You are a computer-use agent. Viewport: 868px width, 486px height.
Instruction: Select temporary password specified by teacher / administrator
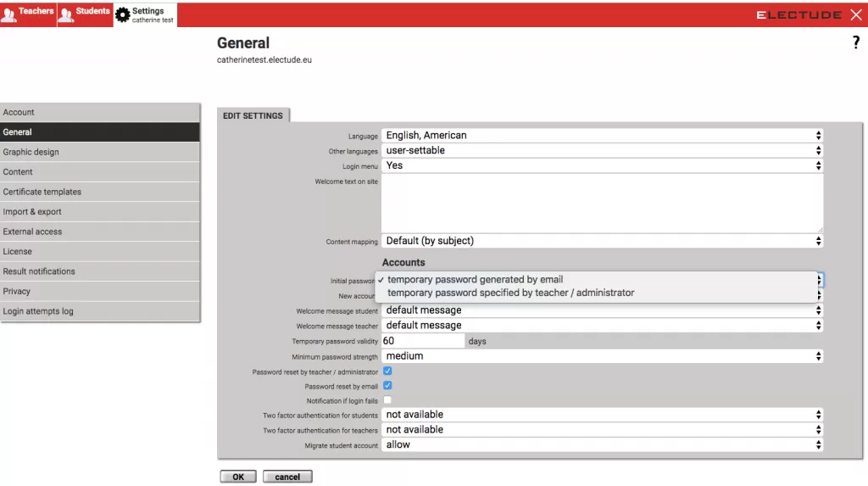pyautogui.click(x=510, y=293)
